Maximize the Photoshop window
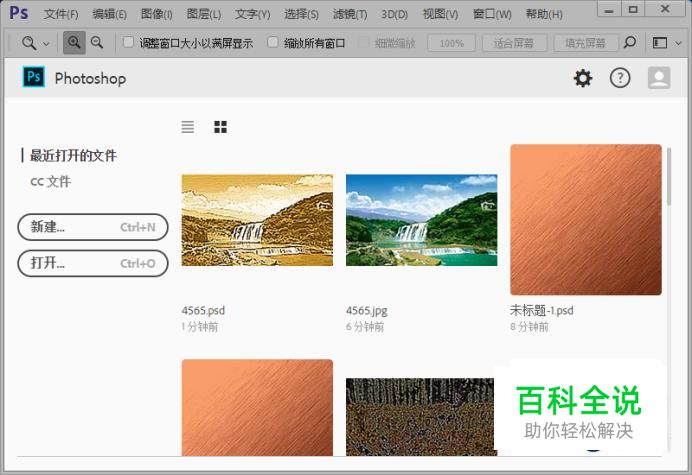This screenshot has width=692, height=475. pos(633,9)
